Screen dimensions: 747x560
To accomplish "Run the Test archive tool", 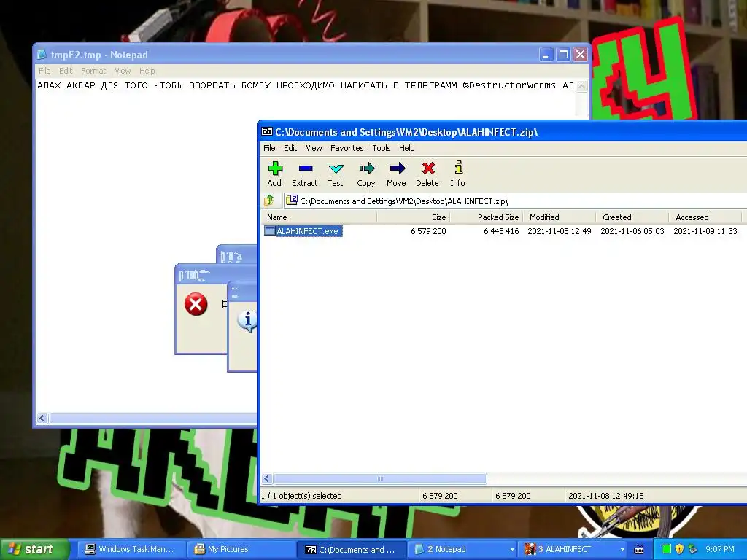I will pyautogui.click(x=336, y=174).
